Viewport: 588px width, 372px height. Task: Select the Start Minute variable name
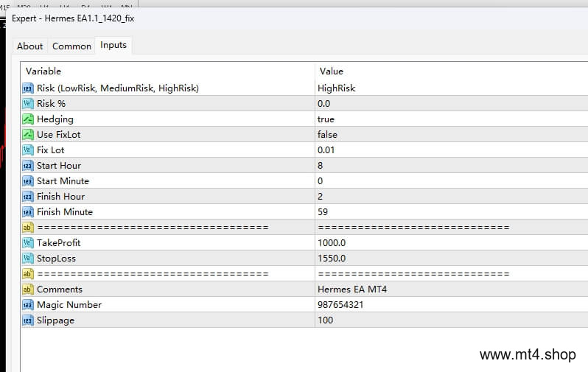click(x=63, y=181)
